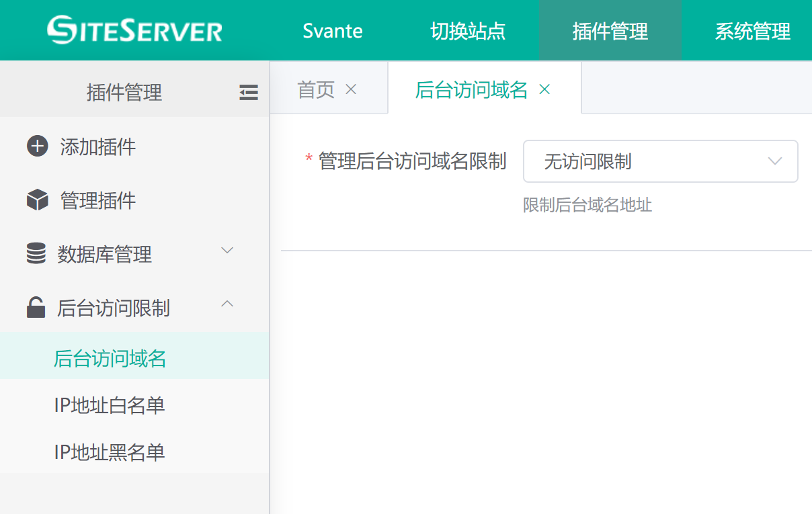Click the database icon for 数据库管理
The width and height of the screenshot is (812, 514).
[x=36, y=254]
